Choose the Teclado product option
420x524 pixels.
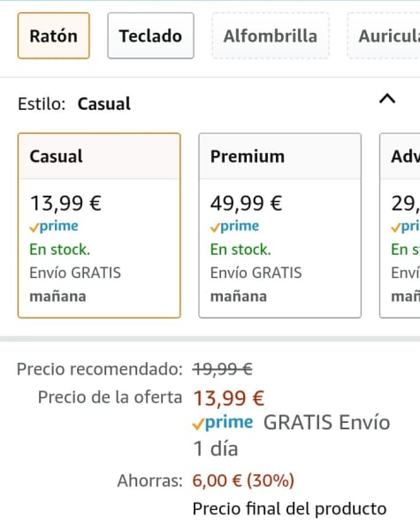[150, 35]
